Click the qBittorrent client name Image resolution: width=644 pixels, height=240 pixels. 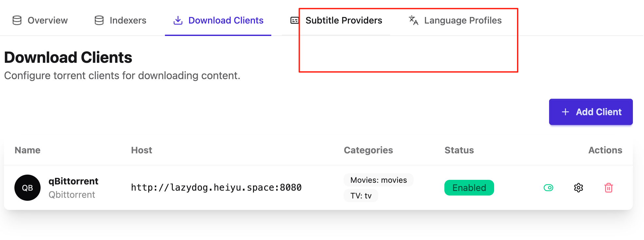(73, 181)
